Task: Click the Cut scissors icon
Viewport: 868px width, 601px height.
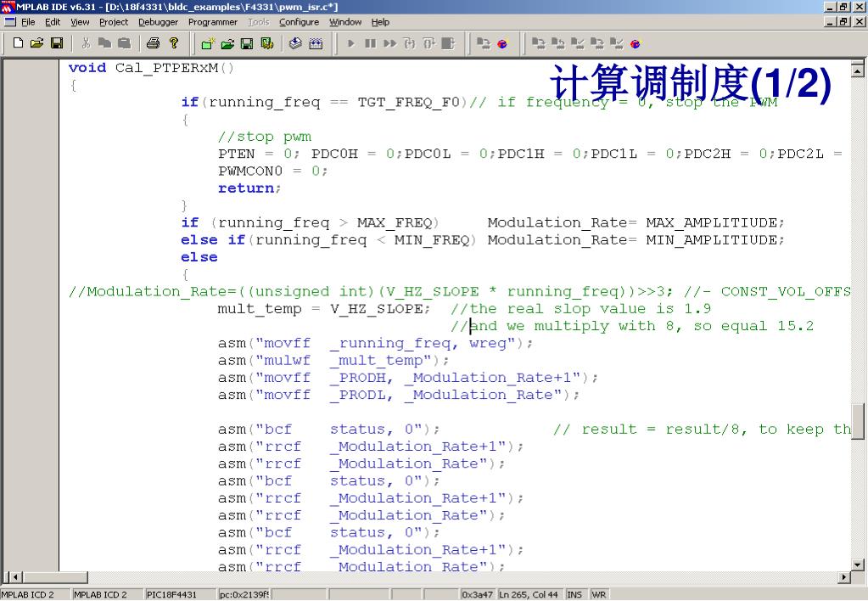Action: (x=86, y=43)
